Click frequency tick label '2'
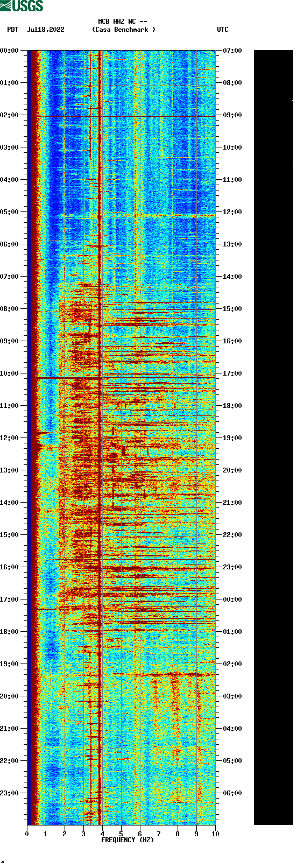Screen dimensions: 297x868 (65, 834)
